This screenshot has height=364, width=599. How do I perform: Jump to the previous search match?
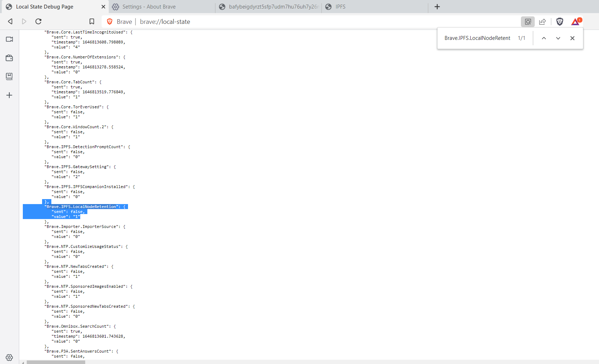544,38
